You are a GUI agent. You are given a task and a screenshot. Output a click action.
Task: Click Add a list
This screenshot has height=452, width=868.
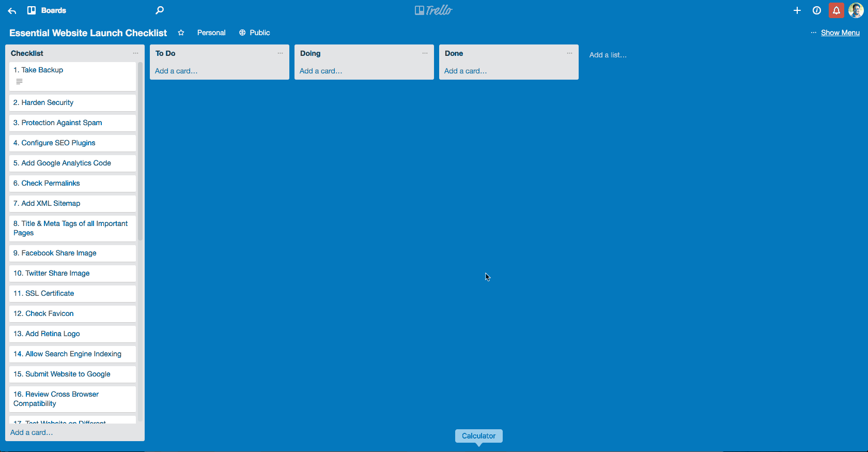click(608, 55)
